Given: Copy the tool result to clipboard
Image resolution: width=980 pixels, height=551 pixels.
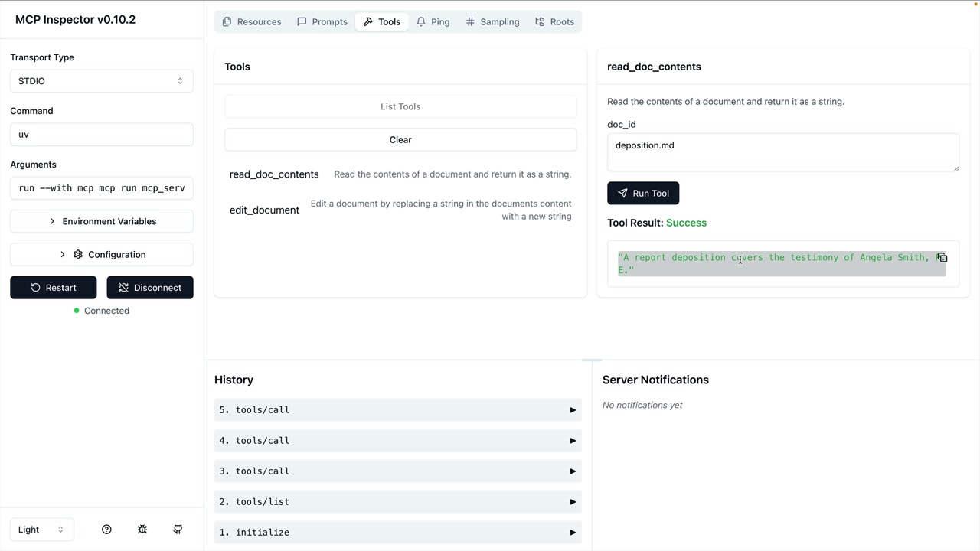Looking at the screenshot, I should [x=942, y=258].
